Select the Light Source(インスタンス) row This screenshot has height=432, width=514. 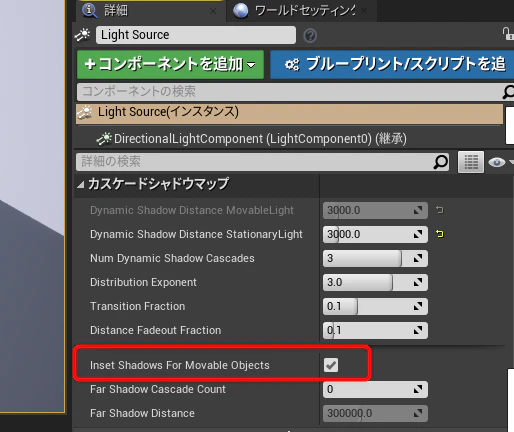[289, 114]
